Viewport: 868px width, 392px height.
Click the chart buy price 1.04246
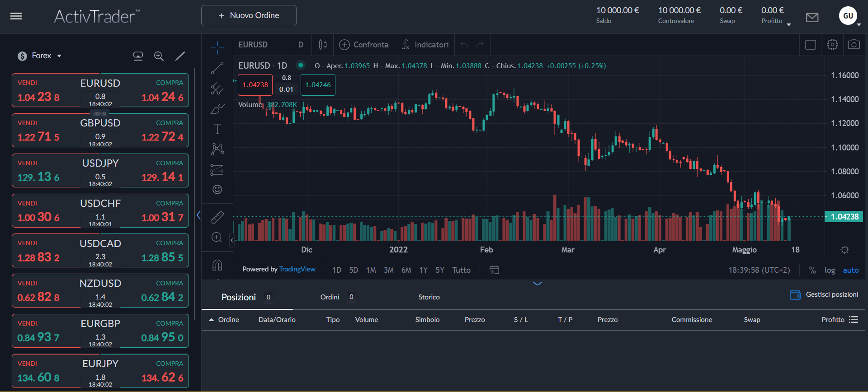(318, 85)
